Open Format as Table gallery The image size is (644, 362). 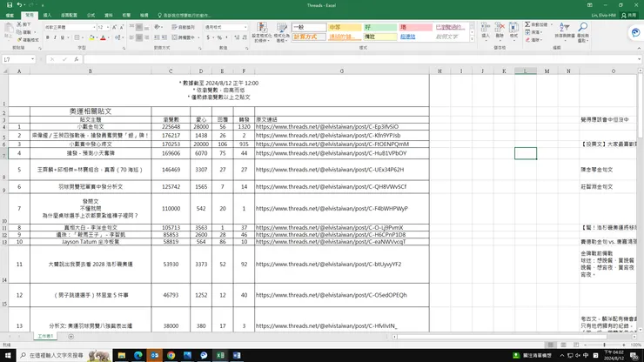pos(282,32)
